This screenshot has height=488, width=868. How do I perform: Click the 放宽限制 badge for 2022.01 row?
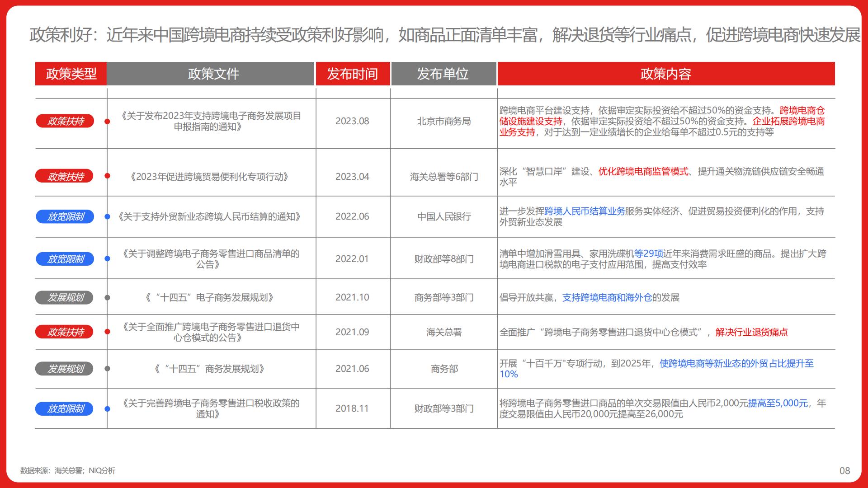(x=65, y=259)
